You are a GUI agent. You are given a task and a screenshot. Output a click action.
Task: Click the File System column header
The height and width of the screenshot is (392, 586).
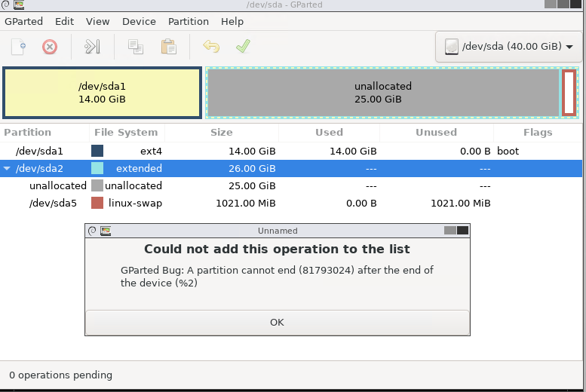(x=126, y=132)
